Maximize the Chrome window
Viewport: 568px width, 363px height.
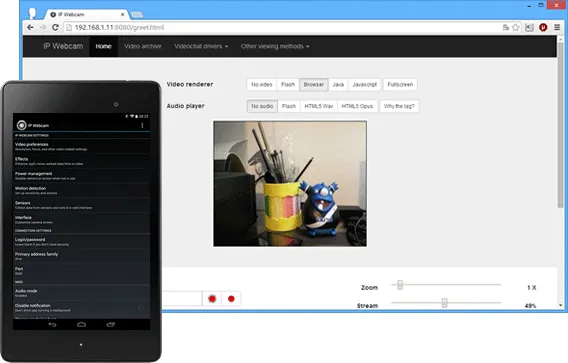540,5
